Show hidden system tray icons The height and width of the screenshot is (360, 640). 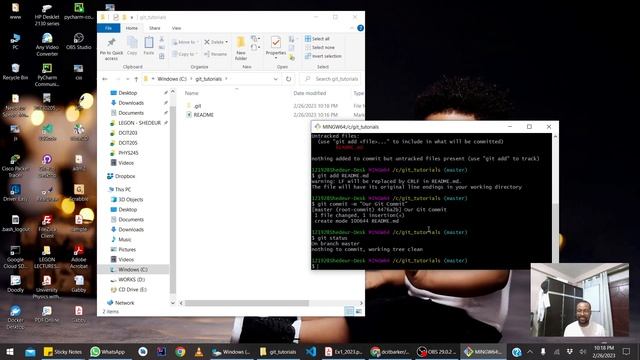[529, 351]
